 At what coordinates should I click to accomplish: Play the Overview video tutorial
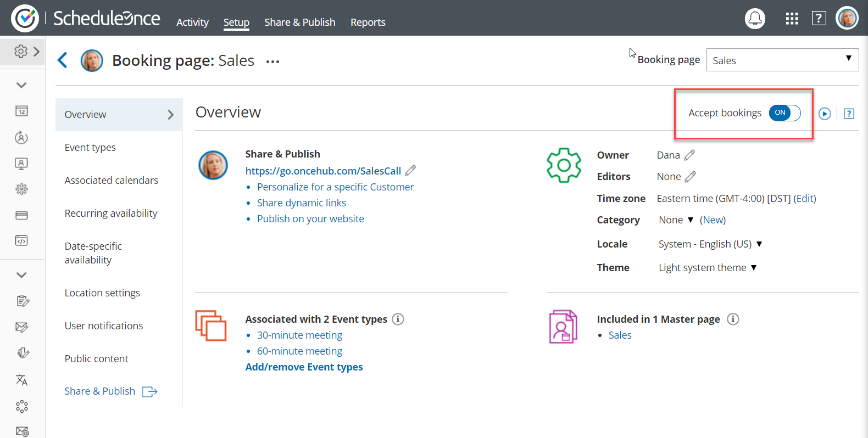tap(825, 114)
